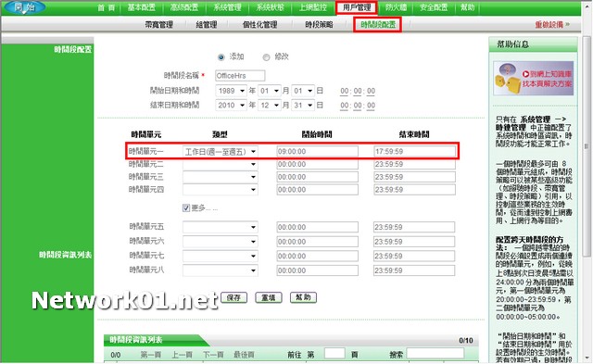Open the start year 1989 dropdown

(231, 91)
